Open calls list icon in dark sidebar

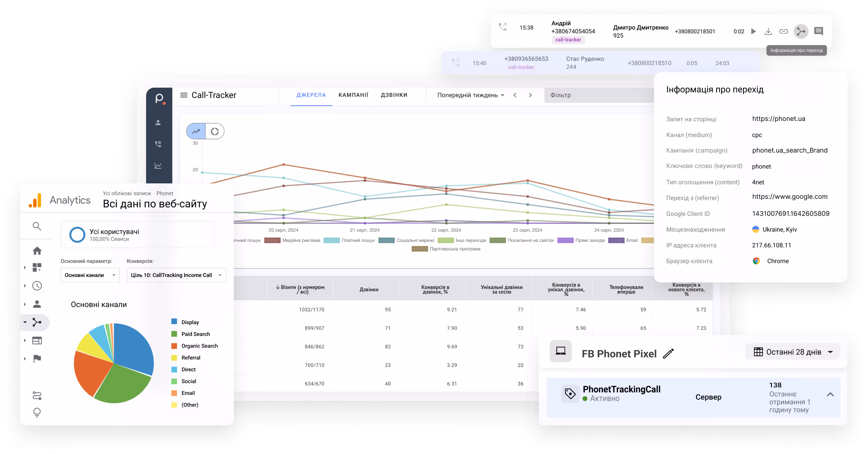click(158, 144)
